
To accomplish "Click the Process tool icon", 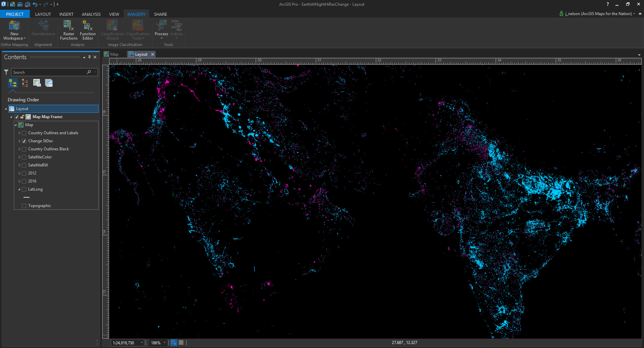I will click(161, 26).
